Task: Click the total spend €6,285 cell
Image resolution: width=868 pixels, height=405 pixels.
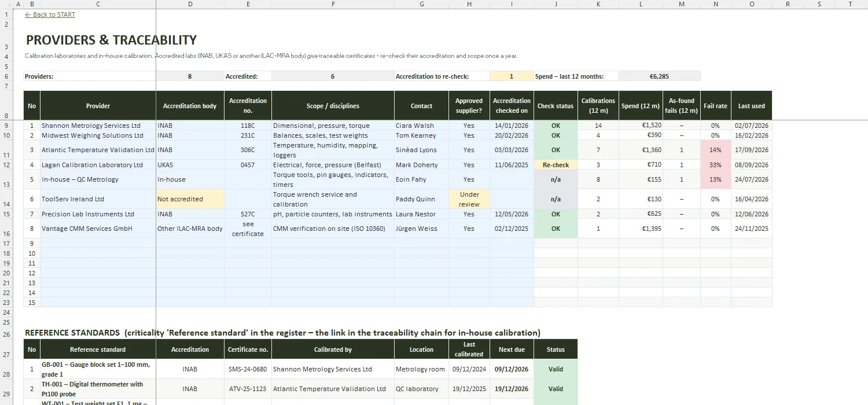Action: point(659,76)
